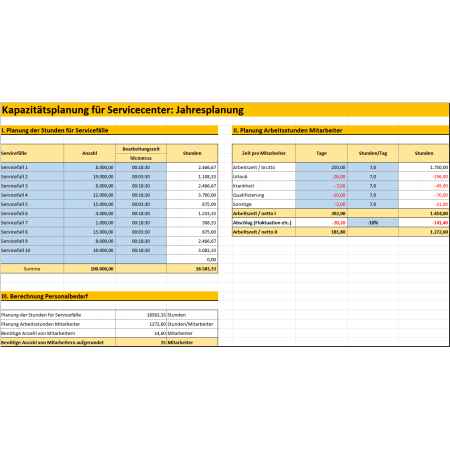450x450 pixels.
Task: Click 'Planung der Stunden für Servicefälle' summary row
Action: 109,315
